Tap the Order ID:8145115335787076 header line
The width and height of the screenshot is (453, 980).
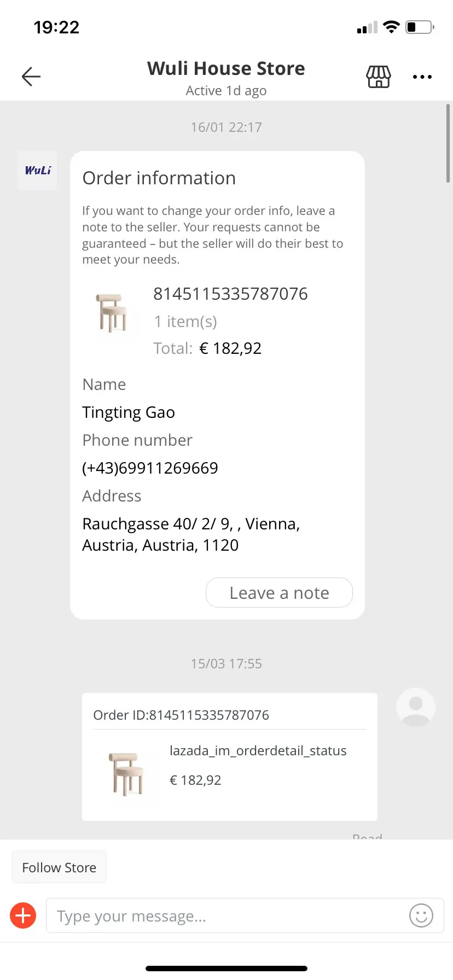coord(181,715)
